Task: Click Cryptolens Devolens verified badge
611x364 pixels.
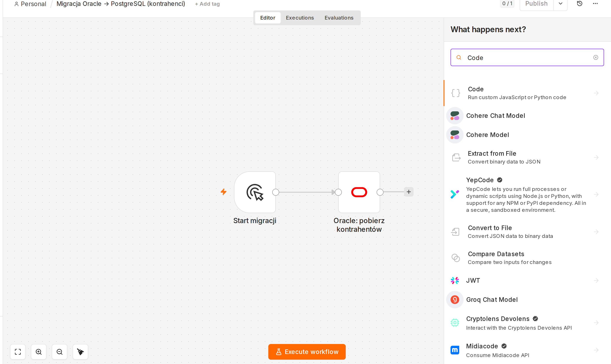Action: (535, 319)
